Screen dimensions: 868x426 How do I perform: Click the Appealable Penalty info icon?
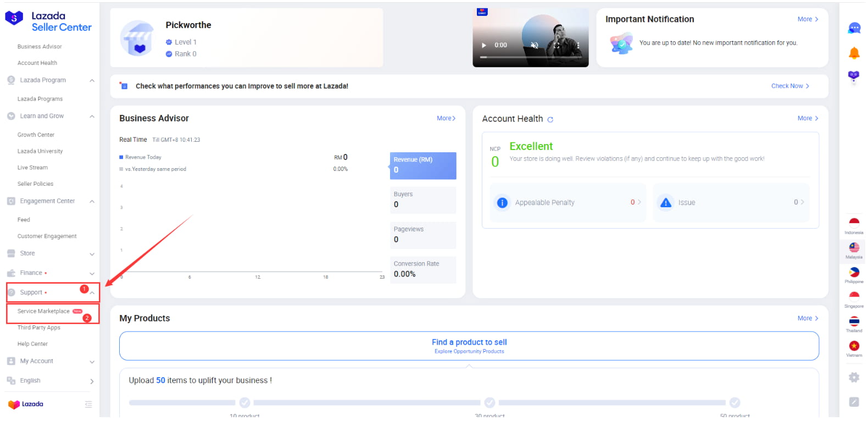pyautogui.click(x=502, y=203)
